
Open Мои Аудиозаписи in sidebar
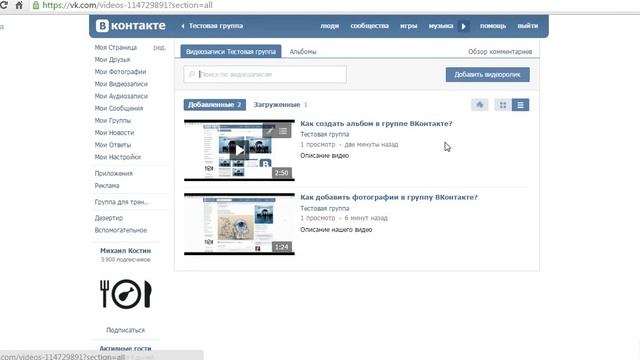[121, 96]
